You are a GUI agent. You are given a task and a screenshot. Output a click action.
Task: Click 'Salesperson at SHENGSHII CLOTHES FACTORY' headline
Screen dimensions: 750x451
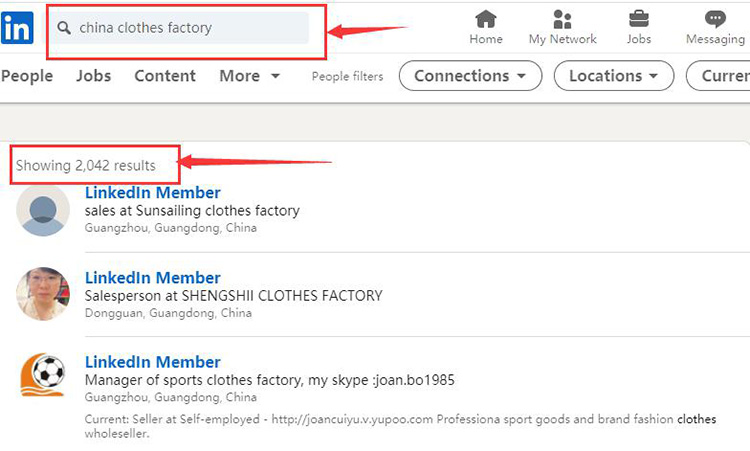(x=233, y=296)
